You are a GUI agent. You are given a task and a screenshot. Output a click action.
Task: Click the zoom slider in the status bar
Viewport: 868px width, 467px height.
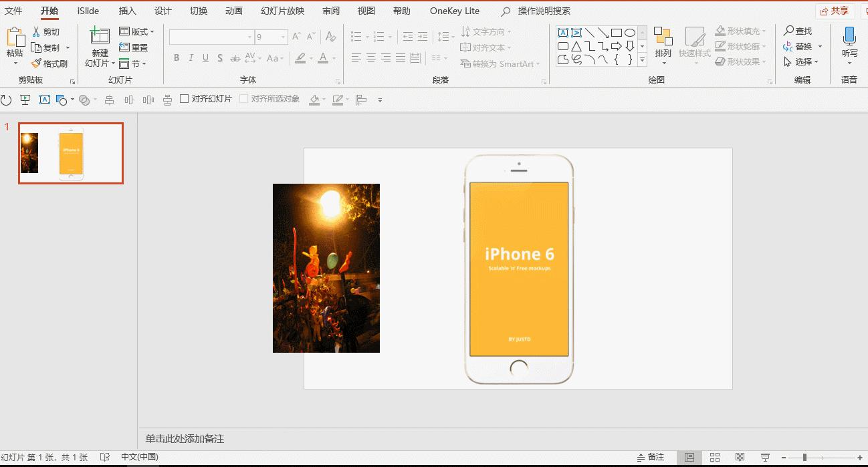[x=804, y=457]
